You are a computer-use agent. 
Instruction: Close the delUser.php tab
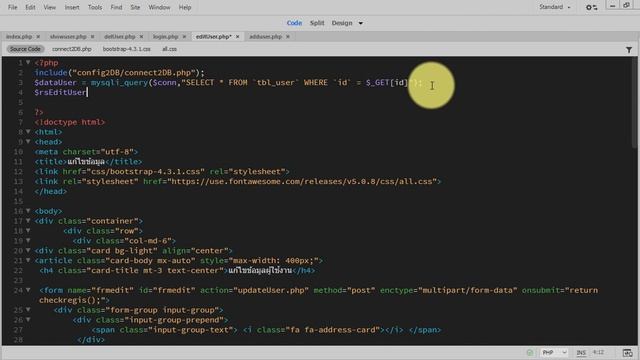click(x=141, y=37)
